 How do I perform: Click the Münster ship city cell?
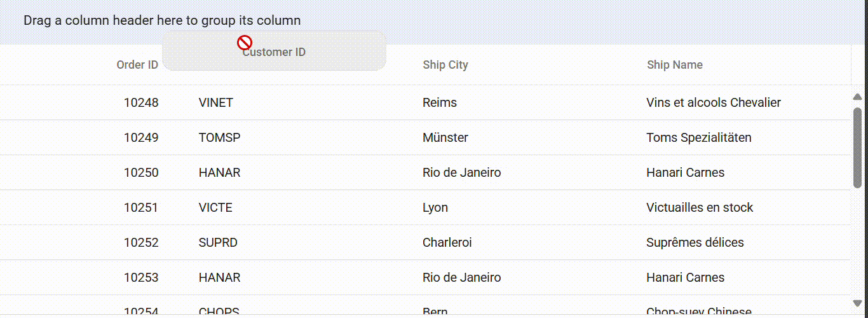[445, 137]
